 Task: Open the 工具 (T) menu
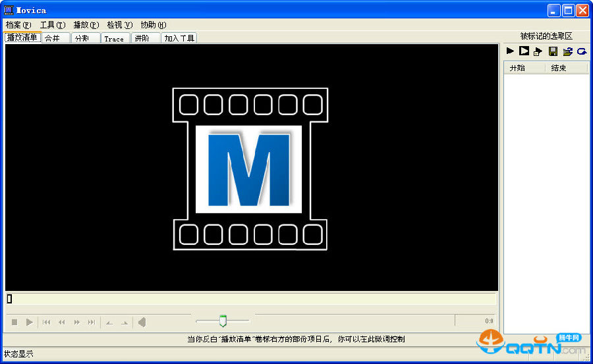click(x=53, y=25)
